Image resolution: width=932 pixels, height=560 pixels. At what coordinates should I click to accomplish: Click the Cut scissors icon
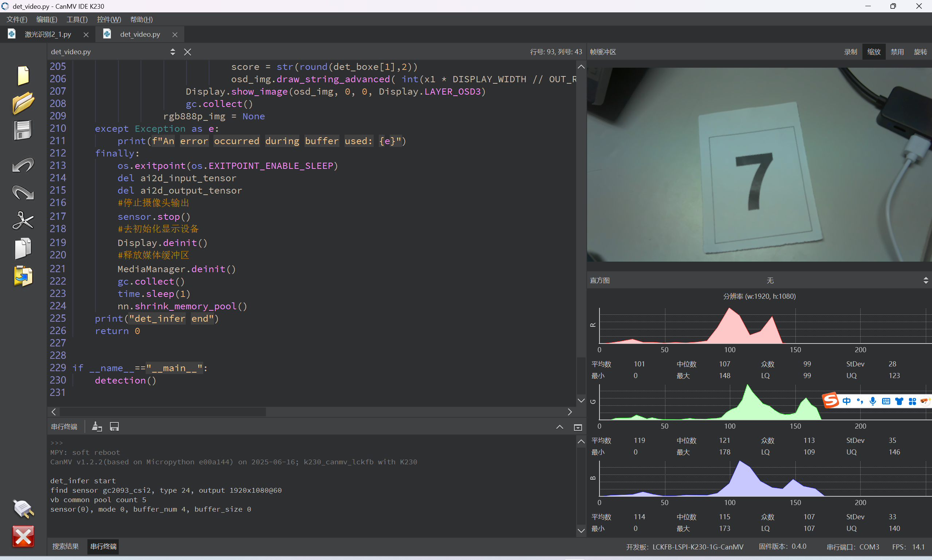[x=23, y=221]
